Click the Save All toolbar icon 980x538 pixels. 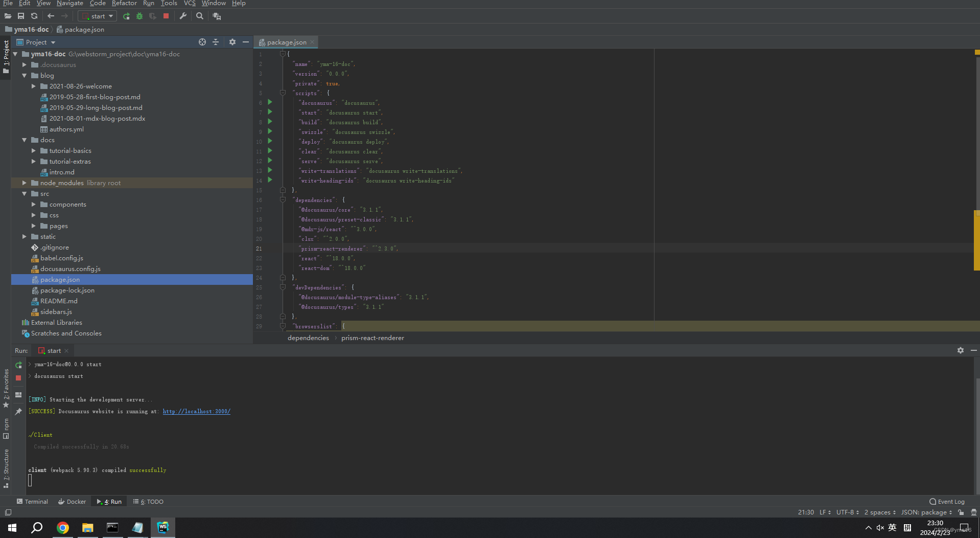click(21, 16)
